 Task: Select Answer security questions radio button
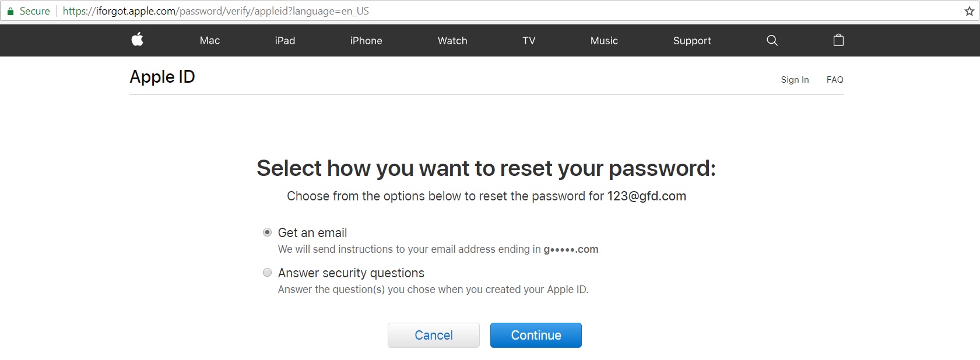(x=267, y=273)
